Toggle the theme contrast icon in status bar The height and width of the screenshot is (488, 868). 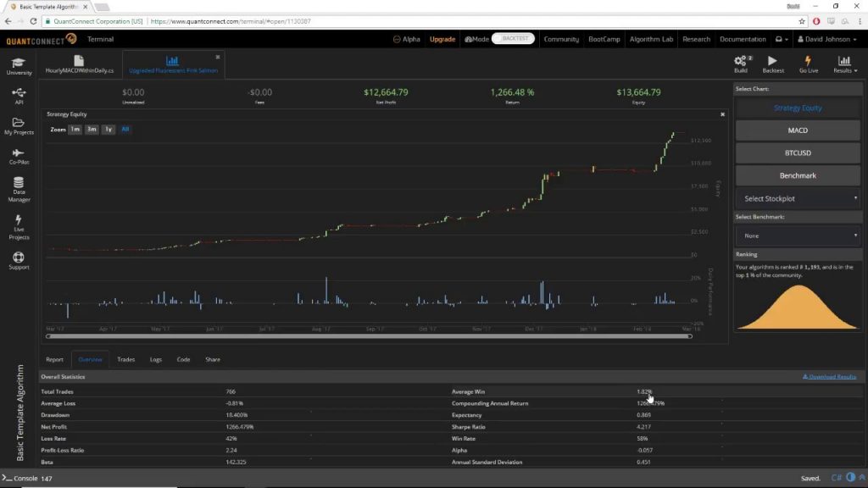click(851, 478)
